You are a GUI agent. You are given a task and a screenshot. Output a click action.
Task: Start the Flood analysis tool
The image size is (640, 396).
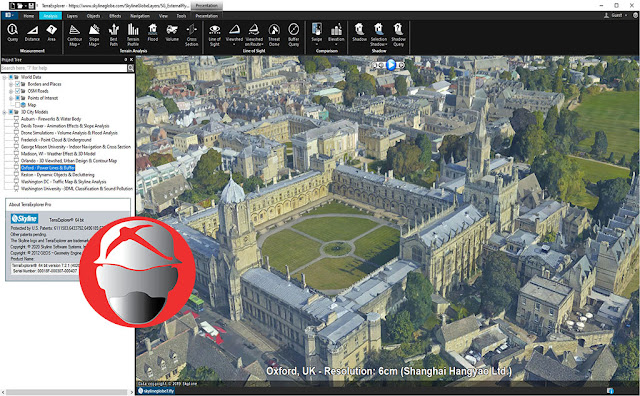(x=153, y=33)
